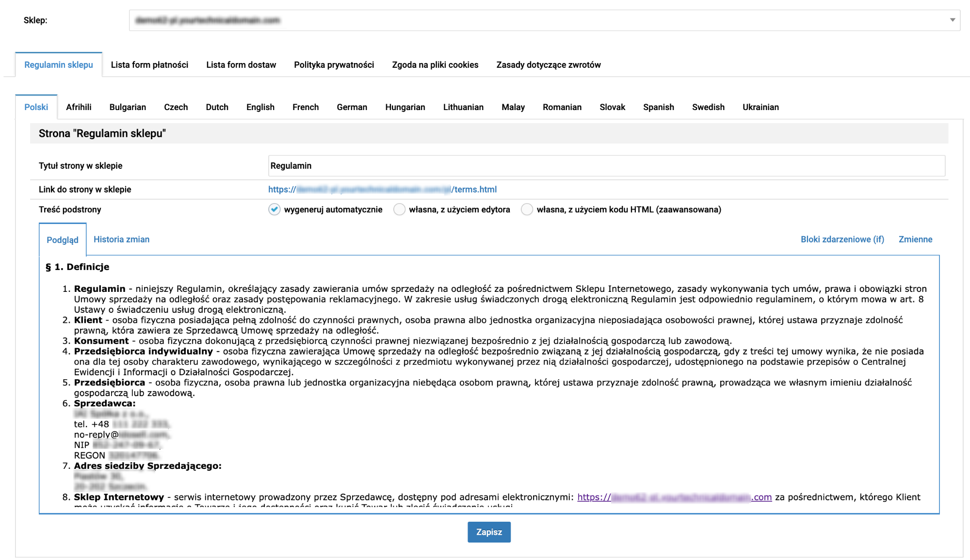970x560 pixels.
Task: Select the Spanish language tab
Action: click(659, 107)
